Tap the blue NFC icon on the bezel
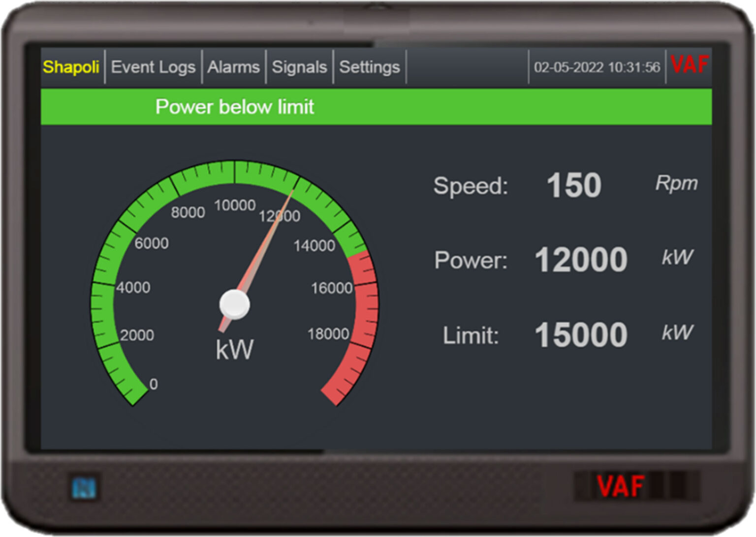This screenshot has height=537, width=756. coord(84,488)
